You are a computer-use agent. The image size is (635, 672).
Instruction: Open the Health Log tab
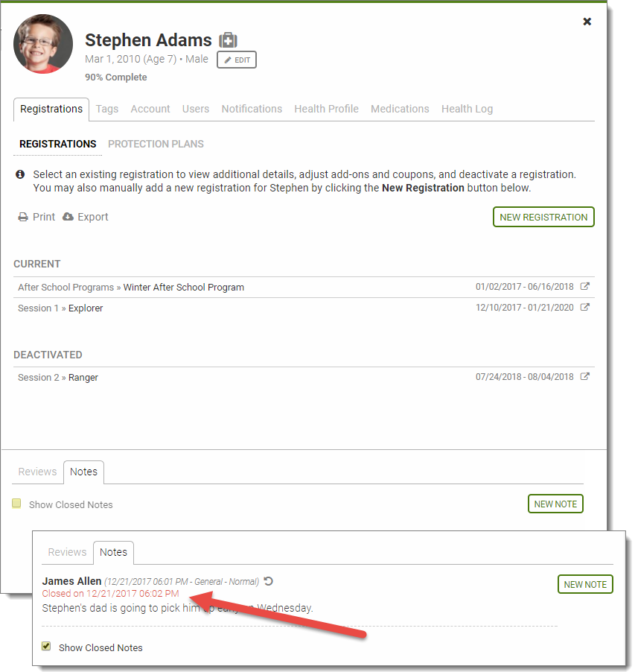pos(467,109)
